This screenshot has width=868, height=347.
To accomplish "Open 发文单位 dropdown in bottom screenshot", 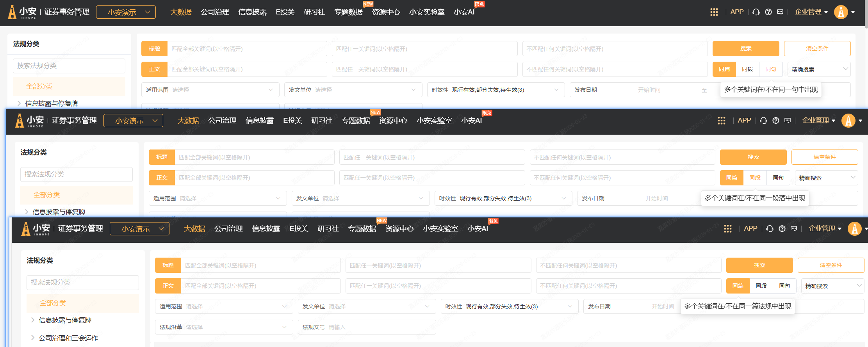I will [367, 306].
